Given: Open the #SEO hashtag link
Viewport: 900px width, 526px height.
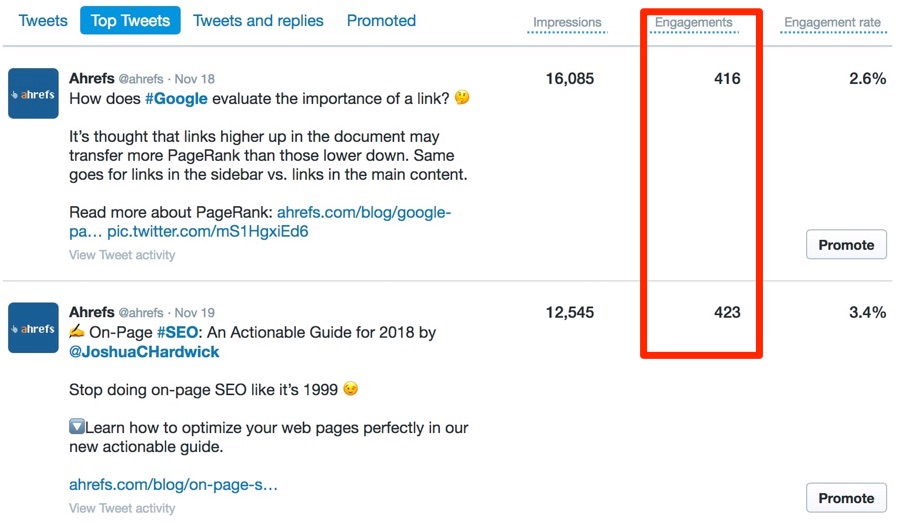Looking at the screenshot, I should [177, 332].
